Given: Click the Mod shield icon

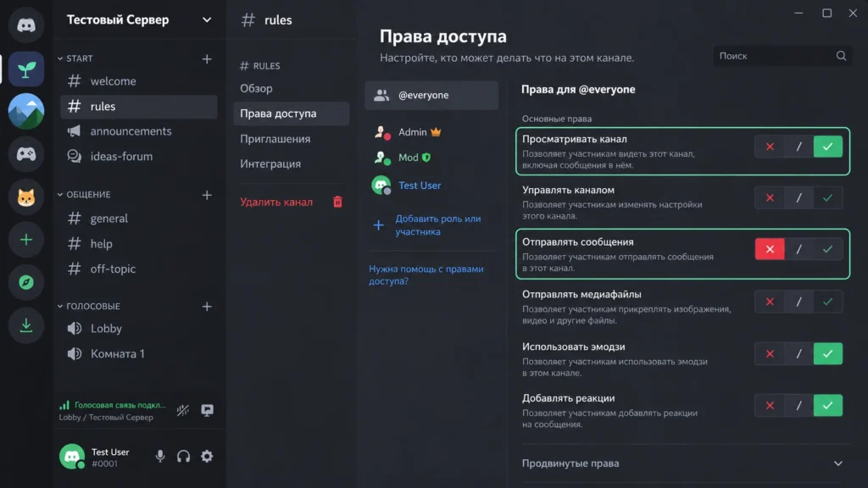Looking at the screenshot, I should point(426,157).
